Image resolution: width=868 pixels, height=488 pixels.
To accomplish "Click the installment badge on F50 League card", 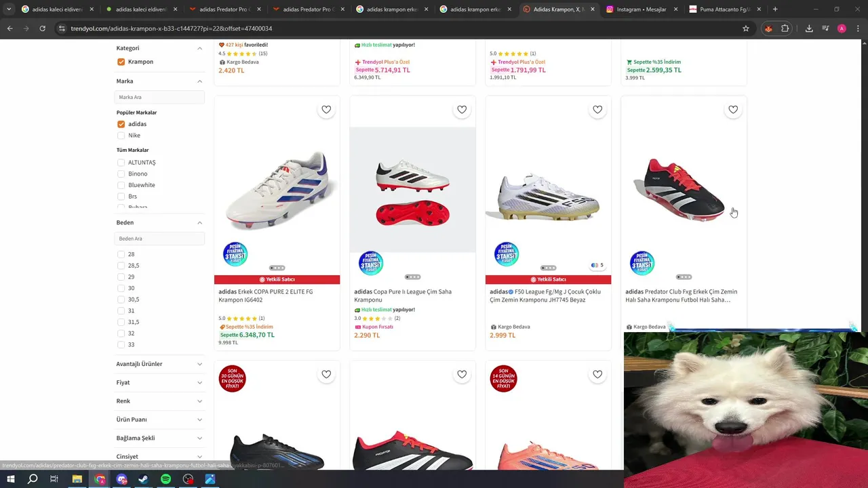I will pyautogui.click(x=507, y=254).
